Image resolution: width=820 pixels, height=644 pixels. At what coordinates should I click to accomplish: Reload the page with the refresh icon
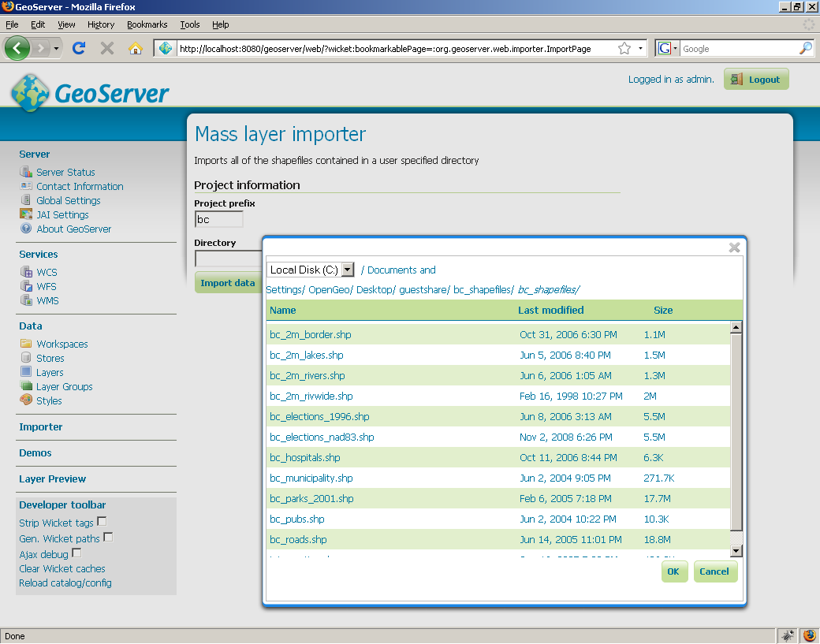click(x=79, y=48)
